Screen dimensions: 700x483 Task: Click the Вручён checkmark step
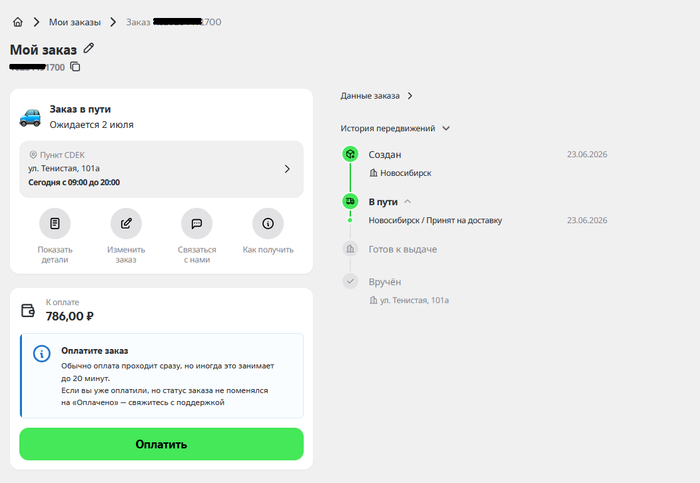click(x=350, y=281)
